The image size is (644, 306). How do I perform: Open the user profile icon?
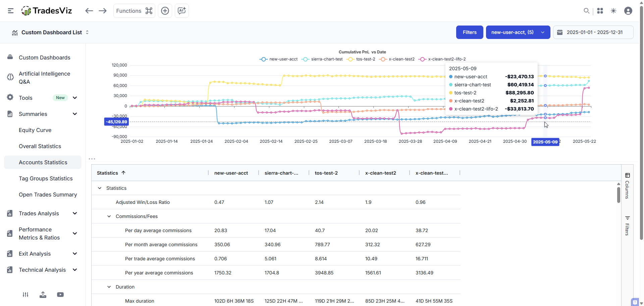point(628,11)
